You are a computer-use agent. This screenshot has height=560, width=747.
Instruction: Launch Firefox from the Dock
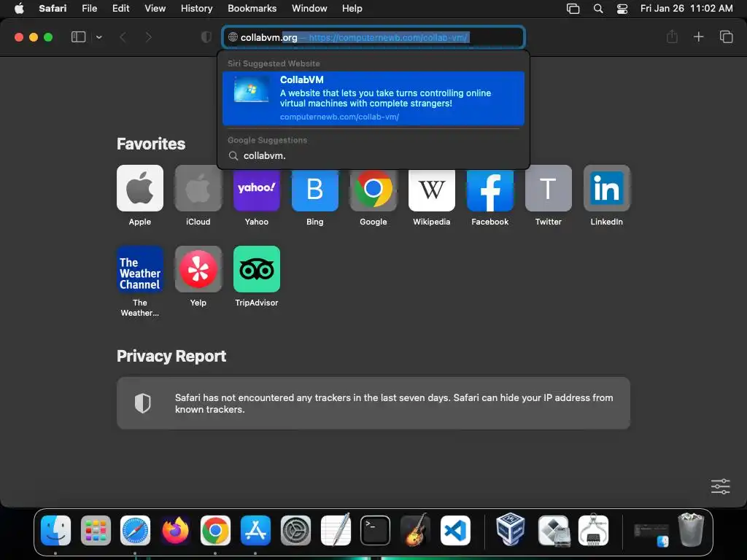click(175, 530)
